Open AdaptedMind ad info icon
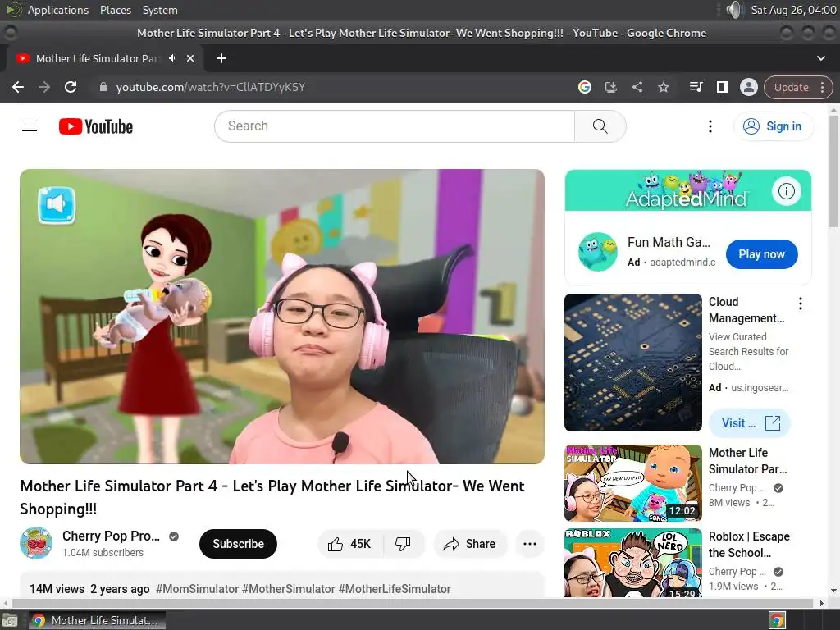 [786, 190]
